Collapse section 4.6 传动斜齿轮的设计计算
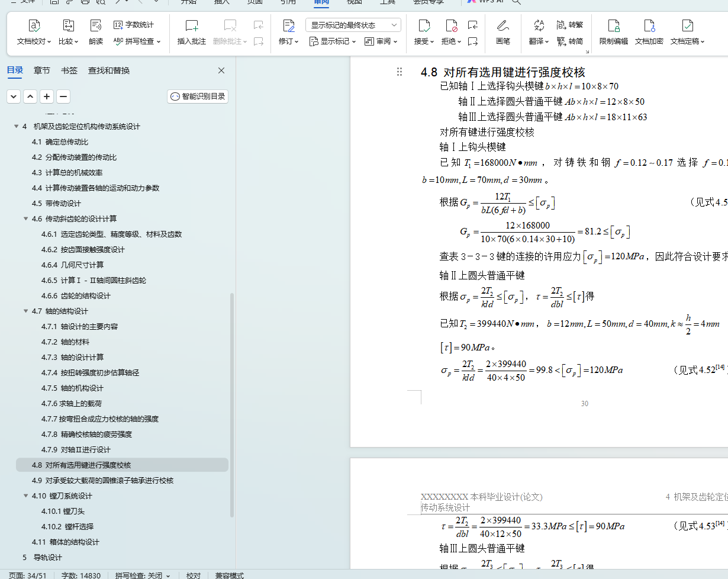 pyautogui.click(x=26, y=219)
